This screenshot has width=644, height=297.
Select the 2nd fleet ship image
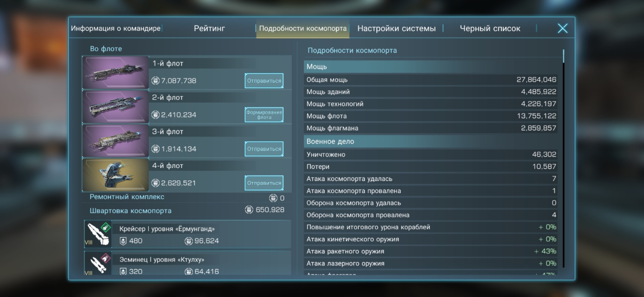(x=116, y=107)
